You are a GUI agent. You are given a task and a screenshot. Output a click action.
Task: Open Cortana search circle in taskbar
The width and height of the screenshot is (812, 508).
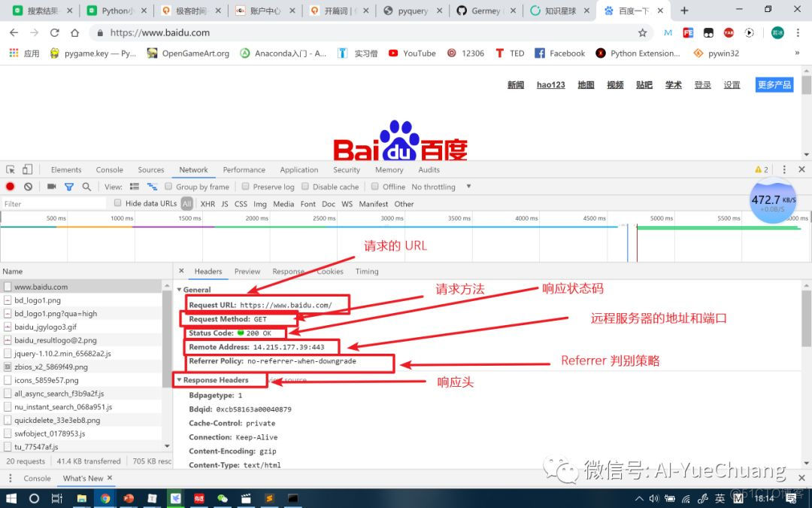pos(34,499)
